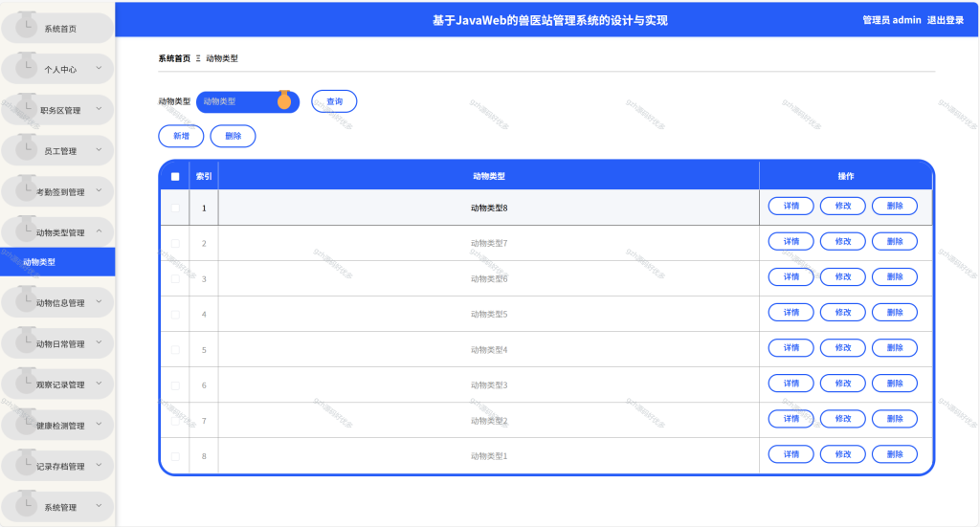Expand the 员工管理 menu chevron
The image size is (980, 527).
pos(99,150)
